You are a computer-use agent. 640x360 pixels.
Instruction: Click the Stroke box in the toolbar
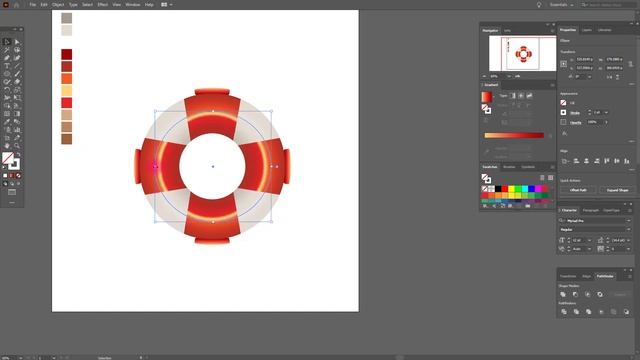pyautogui.click(x=14, y=164)
